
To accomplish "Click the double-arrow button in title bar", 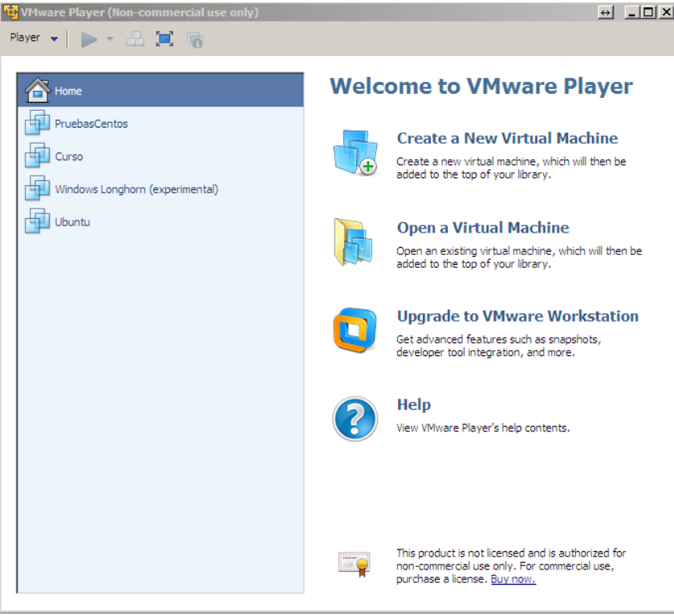I will coord(605,13).
